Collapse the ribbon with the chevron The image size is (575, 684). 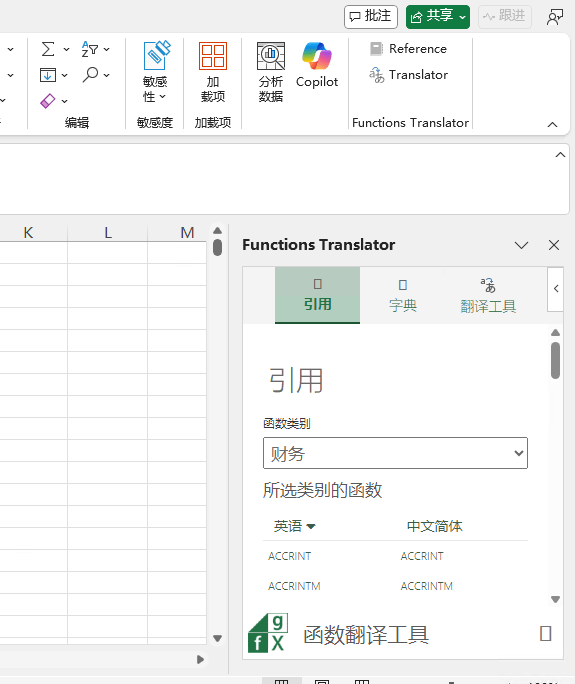tap(552, 125)
